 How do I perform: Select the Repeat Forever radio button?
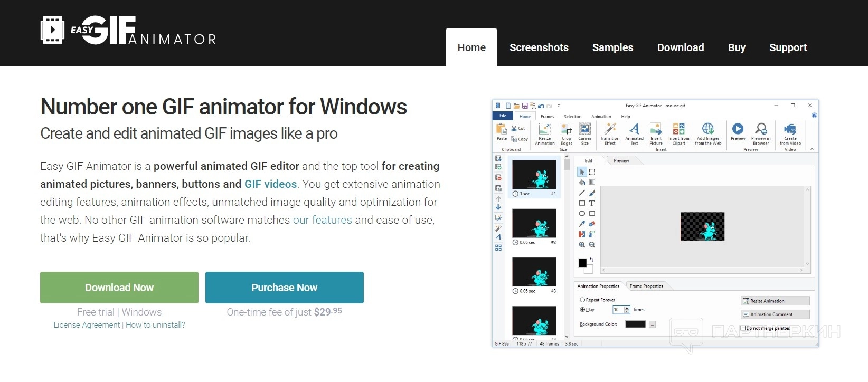(582, 300)
